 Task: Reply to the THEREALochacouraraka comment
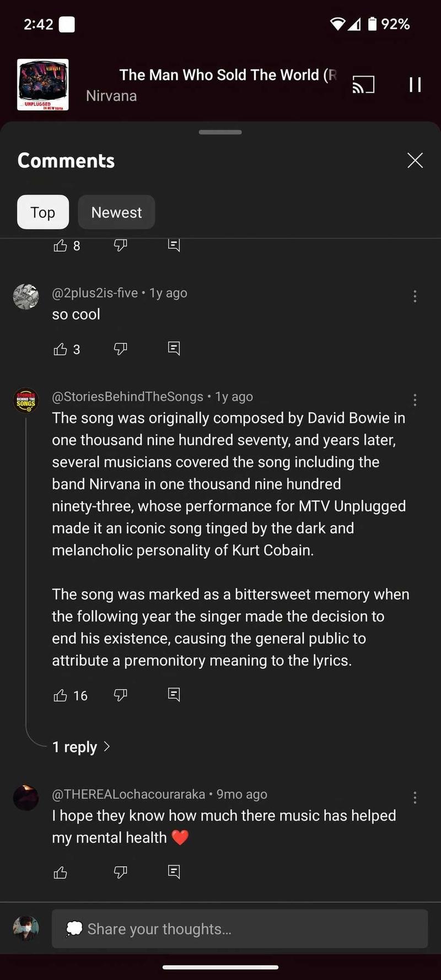point(174,871)
